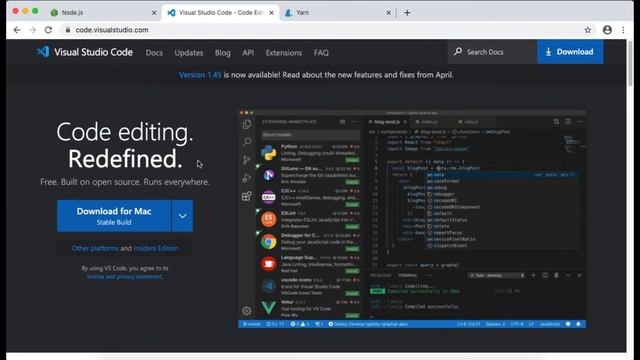Open Chrome three-dot menu
Viewport: 640px width, 360px height.
pos(623,30)
